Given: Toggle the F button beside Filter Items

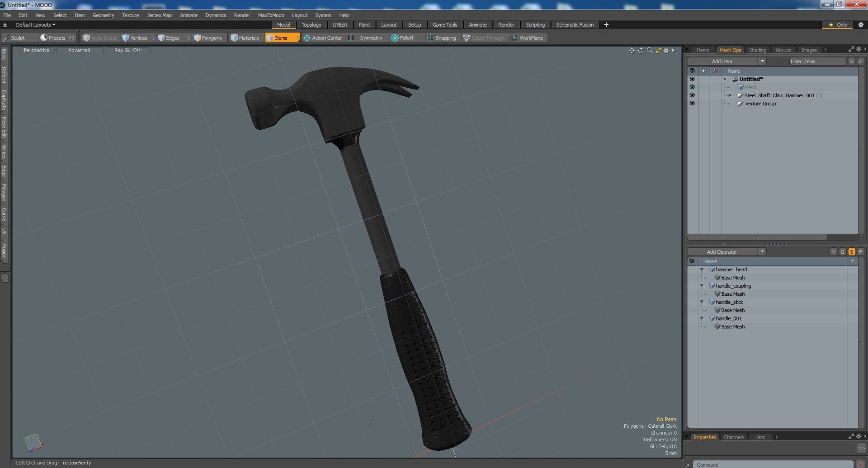Looking at the screenshot, I should point(861,61).
